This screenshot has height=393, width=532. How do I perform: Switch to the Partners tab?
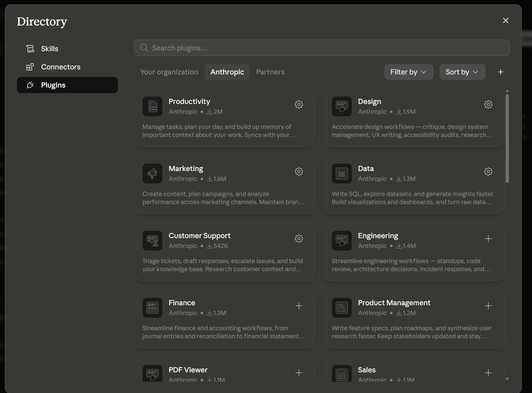[x=270, y=72]
